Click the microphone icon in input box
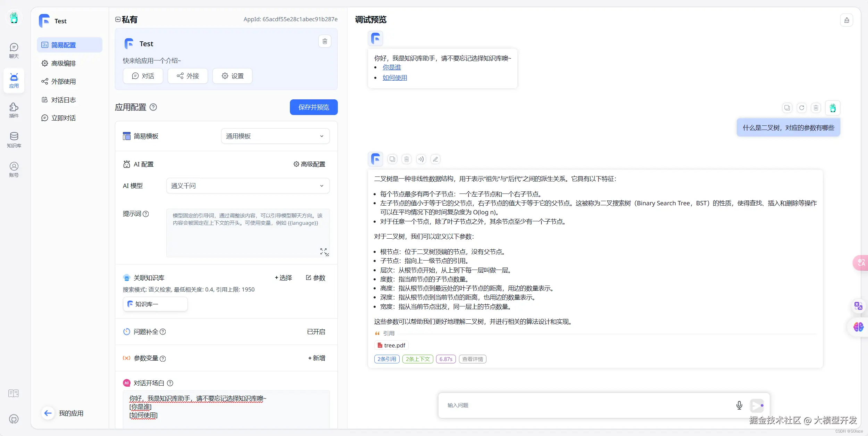The height and width of the screenshot is (436, 868). click(x=739, y=405)
